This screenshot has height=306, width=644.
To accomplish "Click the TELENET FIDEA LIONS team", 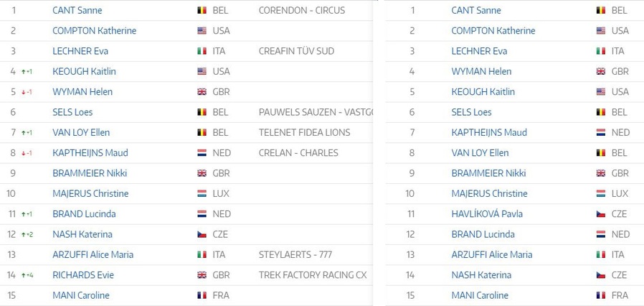I will click(x=304, y=132).
